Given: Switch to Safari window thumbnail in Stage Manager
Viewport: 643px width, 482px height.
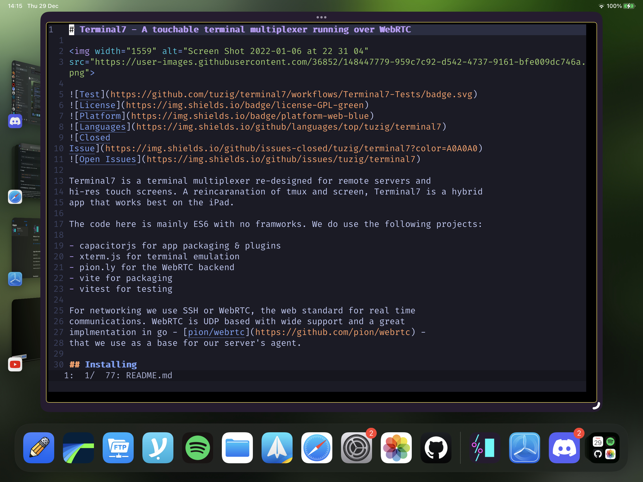Looking at the screenshot, I should click(27, 170).
